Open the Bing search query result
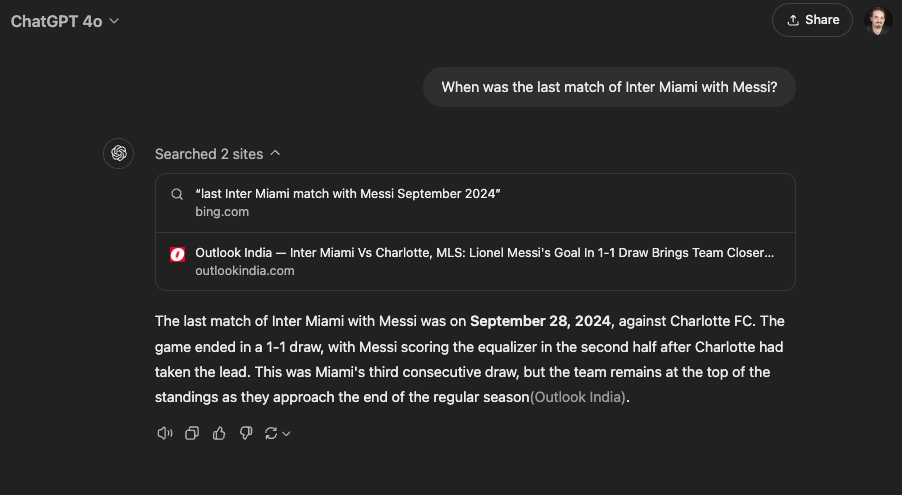Image resolution: width=902 pixels, height=495 pixels. (x=348, y=193)
